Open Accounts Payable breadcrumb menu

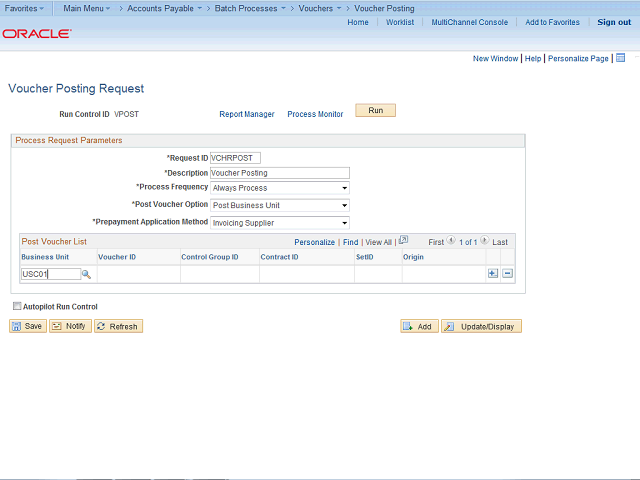pyautogui.click(x=164, y=8)
